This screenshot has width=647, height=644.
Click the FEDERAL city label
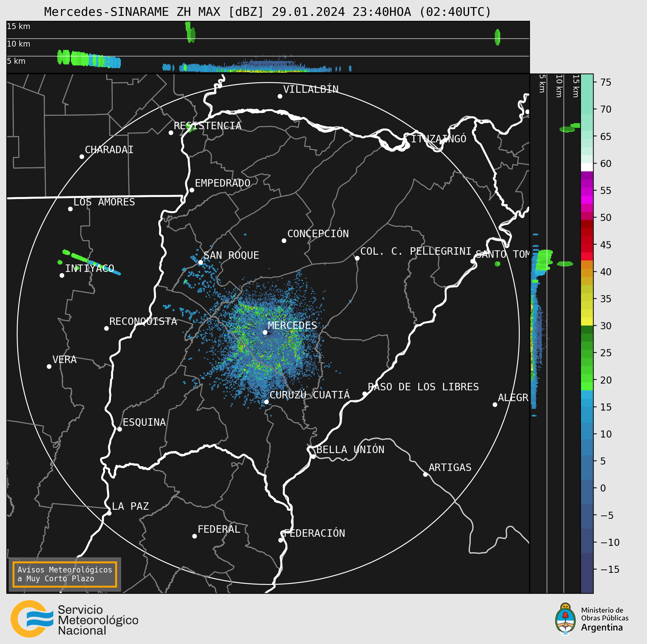point(219,529)
